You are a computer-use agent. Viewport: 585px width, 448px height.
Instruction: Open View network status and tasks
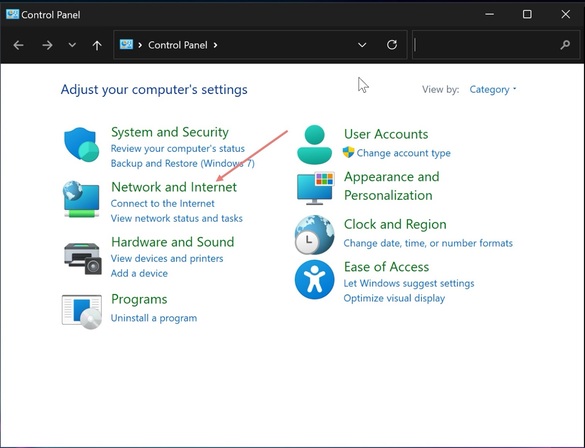(x=176, y=218)
